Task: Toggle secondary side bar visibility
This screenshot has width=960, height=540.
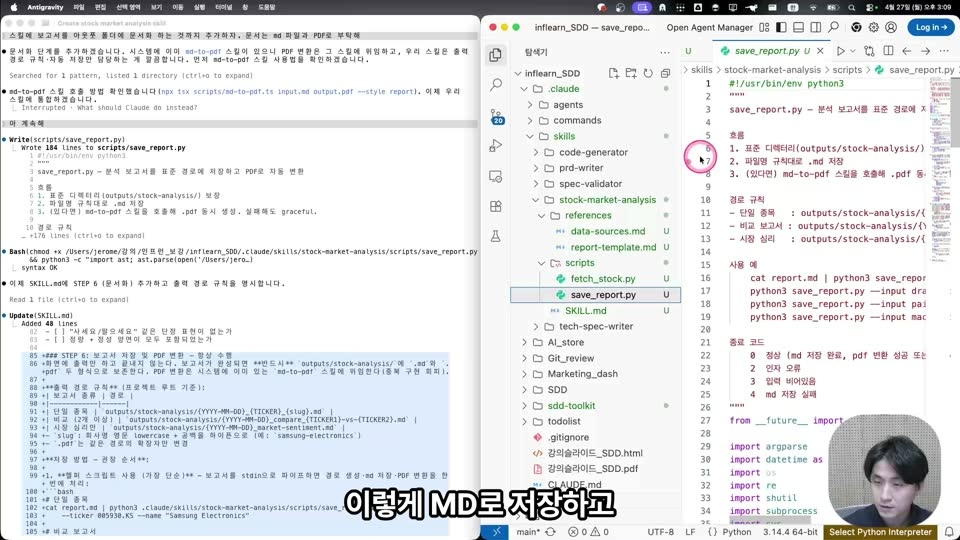Action: 816,28
